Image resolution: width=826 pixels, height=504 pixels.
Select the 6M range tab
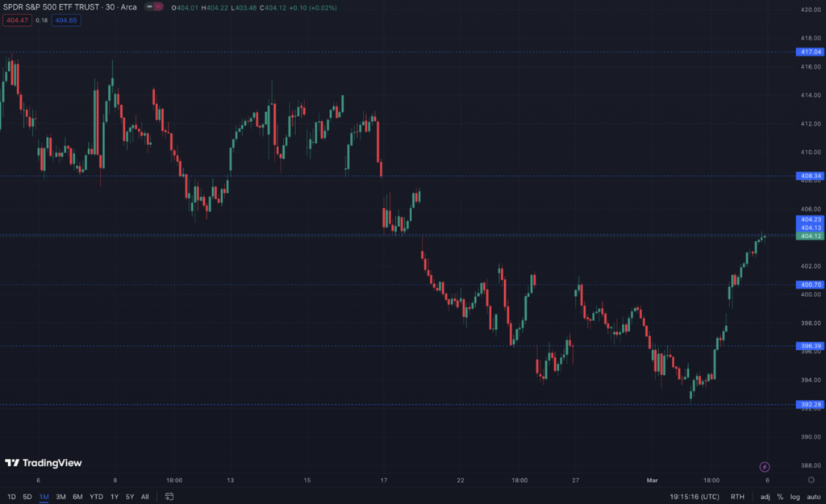[77, 497]
